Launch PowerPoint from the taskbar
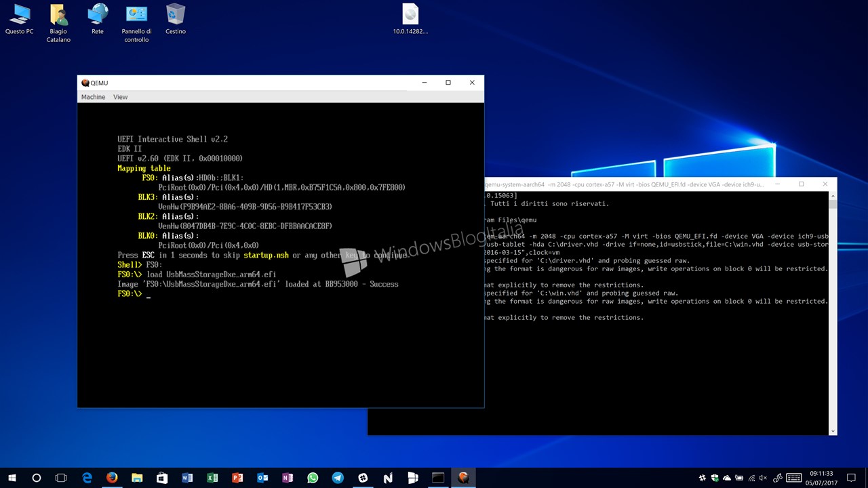 click(237, 478)
